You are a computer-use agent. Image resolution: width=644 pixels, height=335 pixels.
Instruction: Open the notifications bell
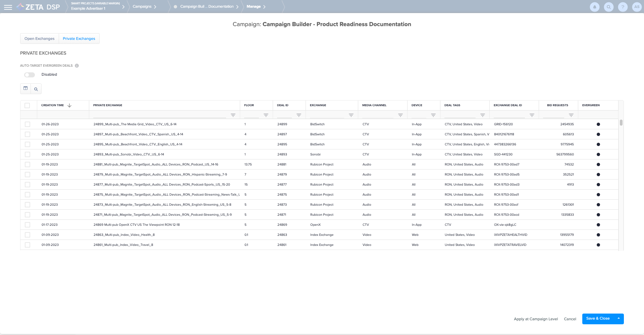[x=594, y=7]
